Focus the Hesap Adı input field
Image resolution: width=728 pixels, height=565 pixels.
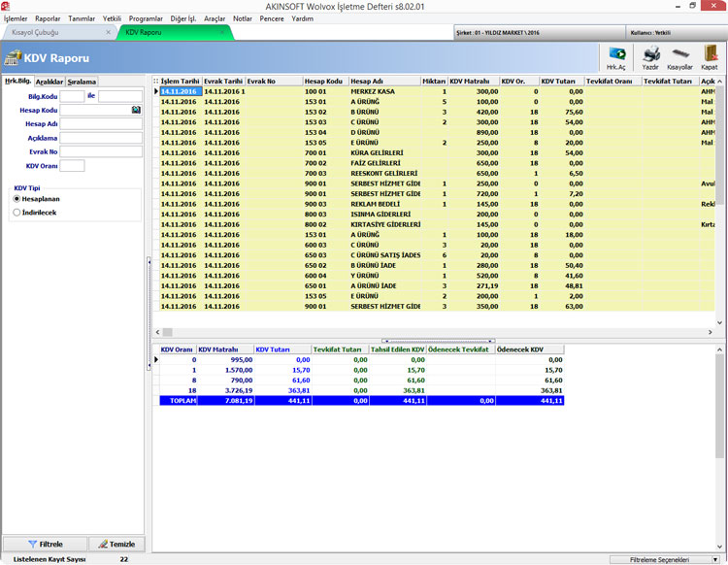coord(101,124)
